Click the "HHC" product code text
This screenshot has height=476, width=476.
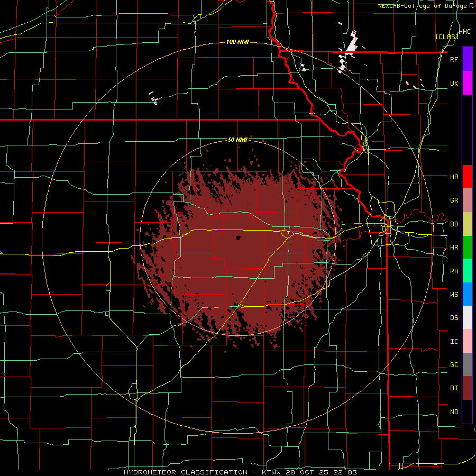[x=464, y=32]
